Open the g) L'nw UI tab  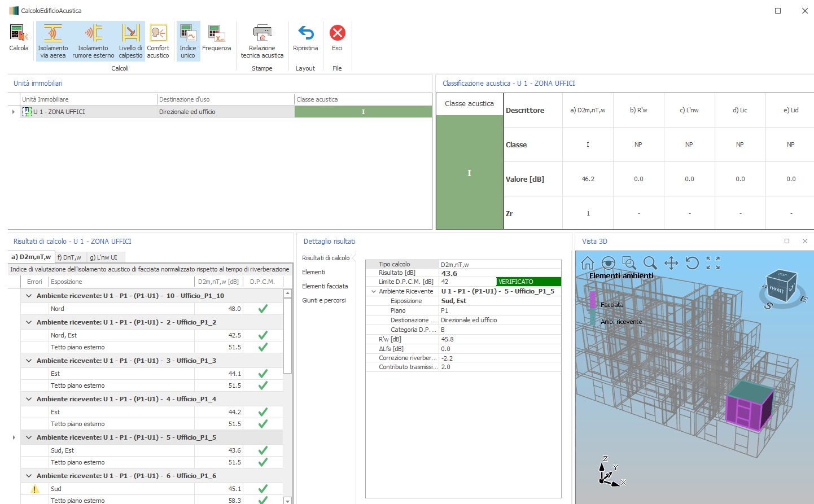click(x=103, y=257)
